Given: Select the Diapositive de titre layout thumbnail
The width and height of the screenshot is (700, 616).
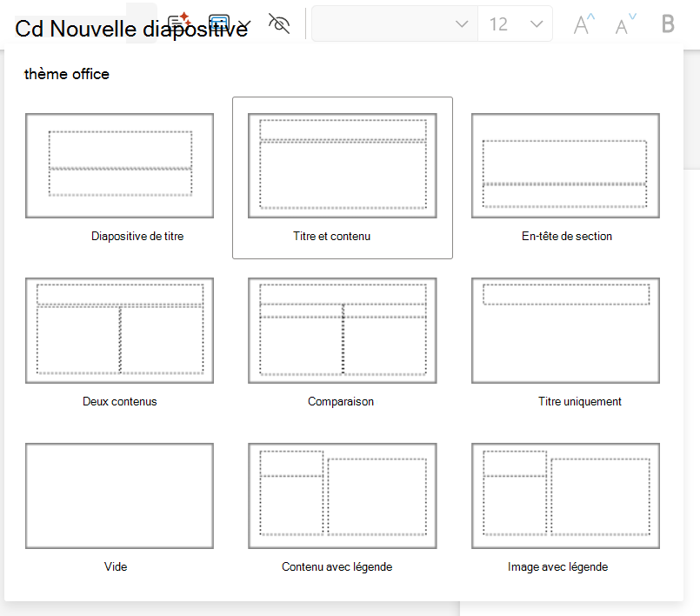Looking at the screenshot, I should (x=120, y=165).
